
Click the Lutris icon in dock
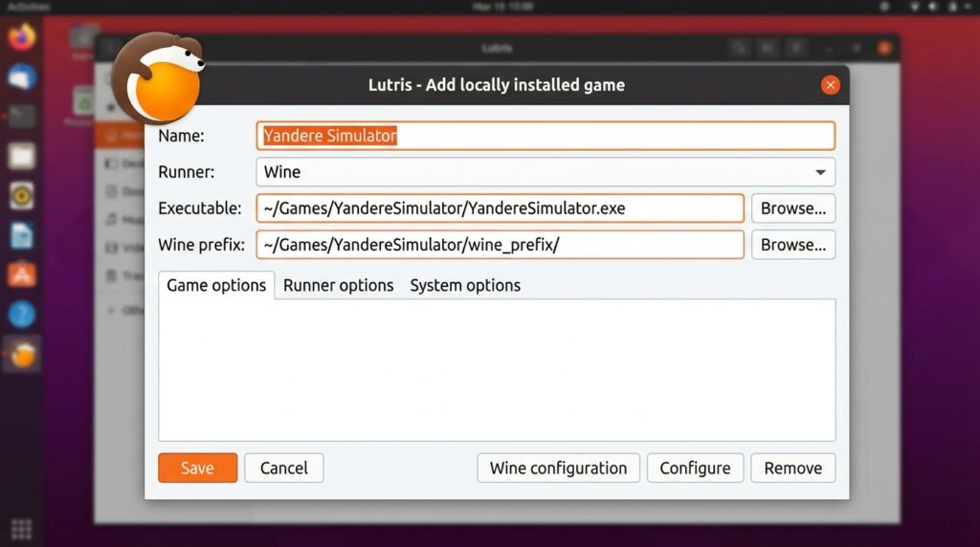click(21, 355)
